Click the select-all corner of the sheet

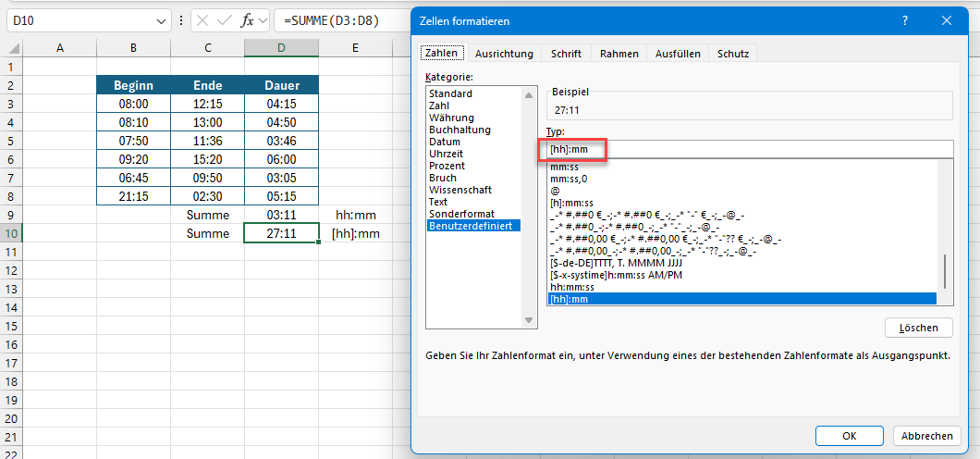[11, 48]
